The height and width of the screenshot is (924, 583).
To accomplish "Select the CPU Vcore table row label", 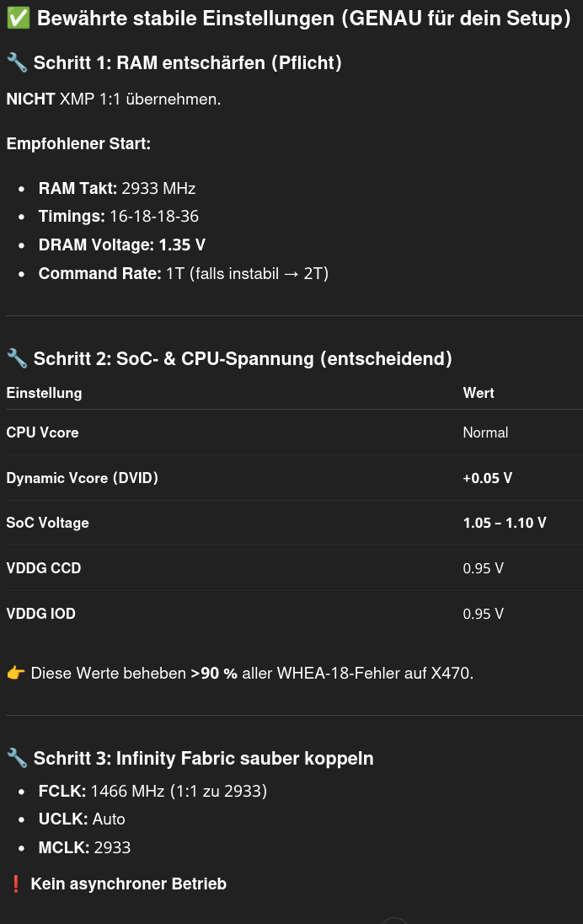I will [x=42, y=432].
